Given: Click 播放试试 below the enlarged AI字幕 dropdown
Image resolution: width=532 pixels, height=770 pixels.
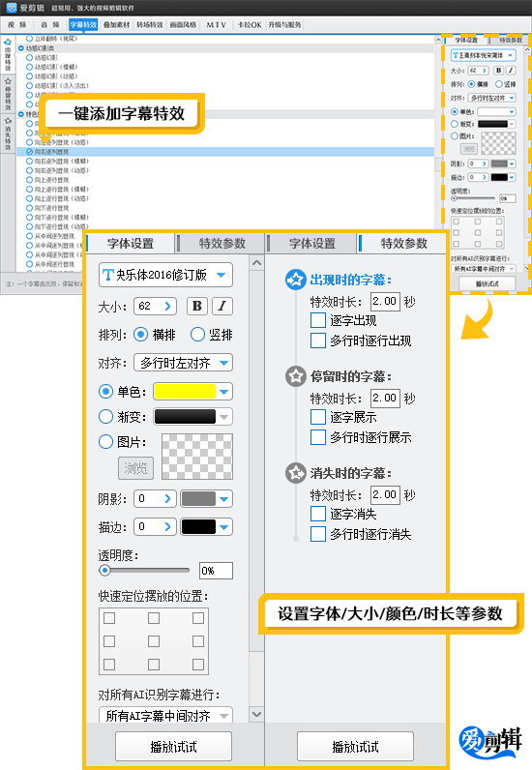Looking at the screenshot, I should click(x=173, y=747).
